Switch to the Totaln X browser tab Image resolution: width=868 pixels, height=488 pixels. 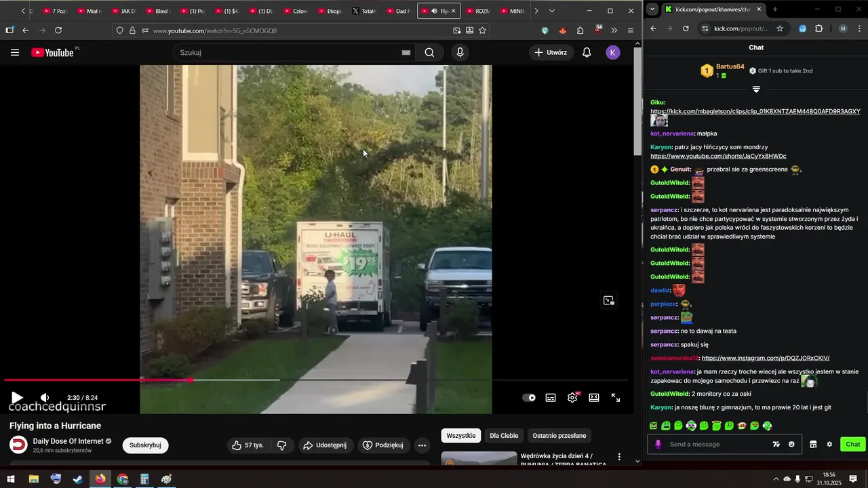tap(365, 11)
